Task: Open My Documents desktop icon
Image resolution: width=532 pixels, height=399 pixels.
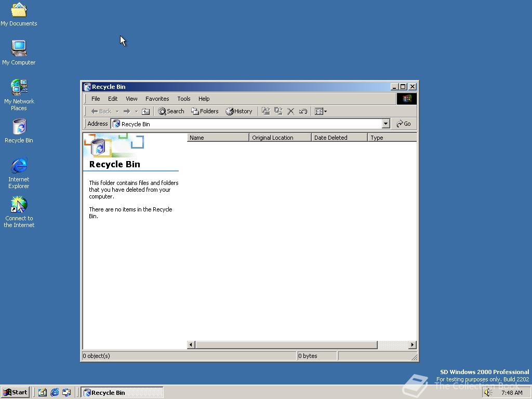Action: point(19,14)
